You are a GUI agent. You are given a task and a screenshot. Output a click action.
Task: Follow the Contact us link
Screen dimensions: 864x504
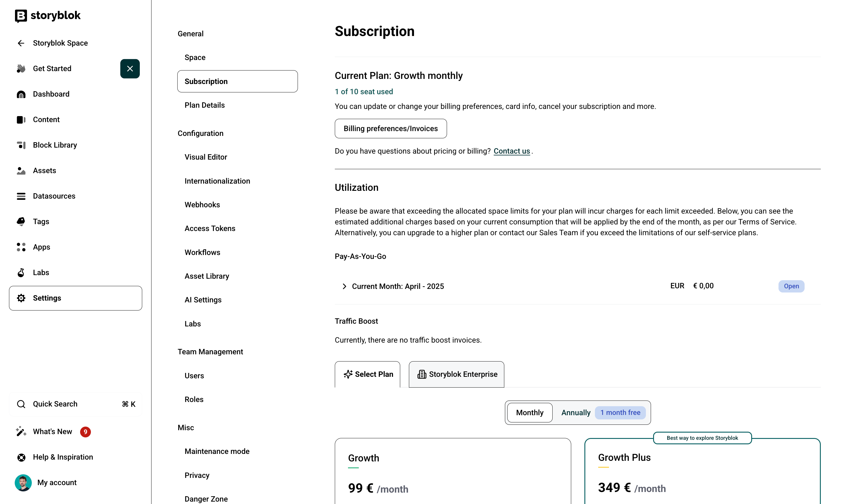[x=511, y=151]
